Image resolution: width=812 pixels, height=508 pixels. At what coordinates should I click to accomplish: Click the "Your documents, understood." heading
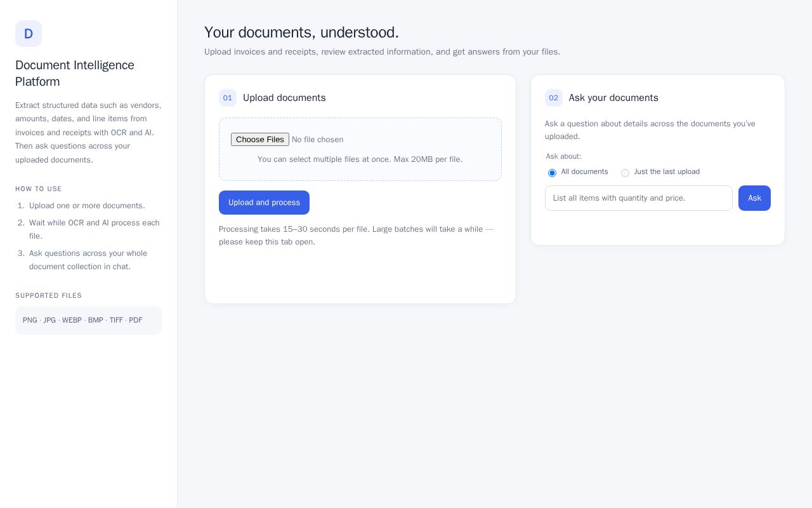[x=301, y=32]
